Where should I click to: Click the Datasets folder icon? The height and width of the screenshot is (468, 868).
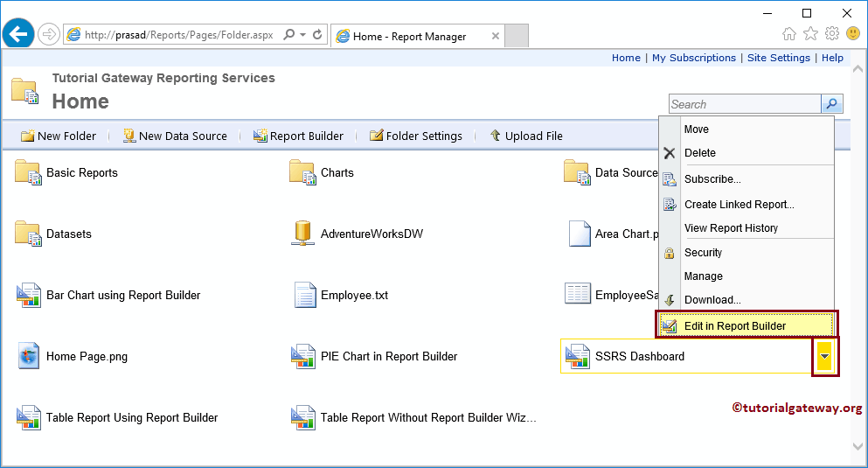[x=28, y=234]
